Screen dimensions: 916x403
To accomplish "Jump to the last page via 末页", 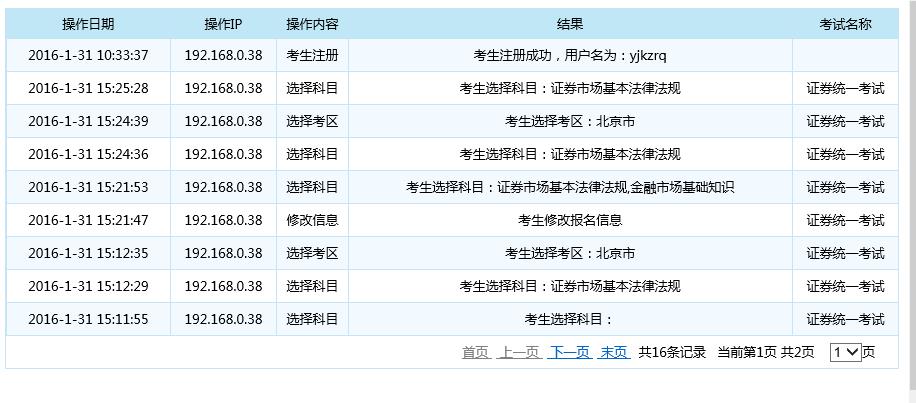I will (x=613, y=352).
